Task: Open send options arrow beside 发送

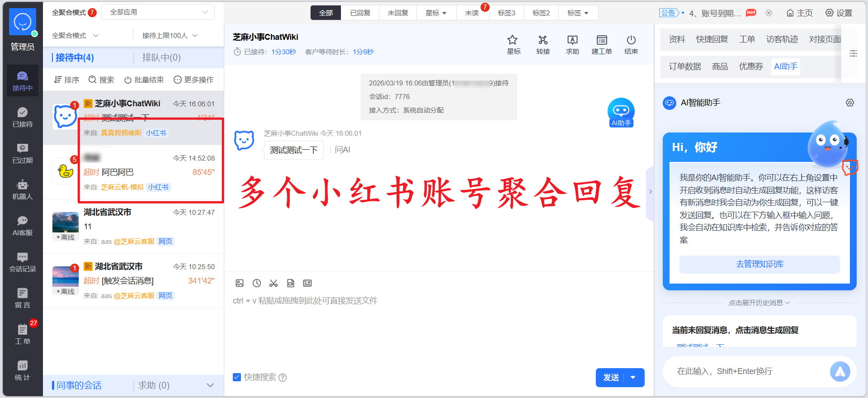Action: point(633,378)
